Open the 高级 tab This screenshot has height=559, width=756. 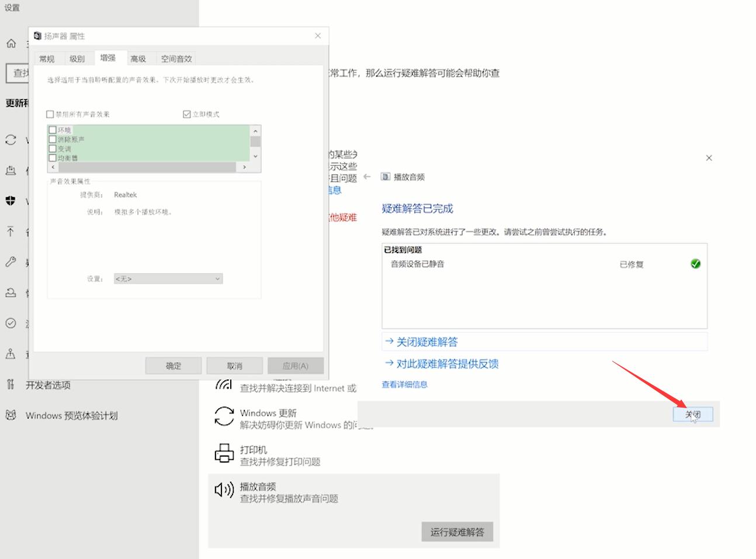pyautogui.click(x=138, y=58)
